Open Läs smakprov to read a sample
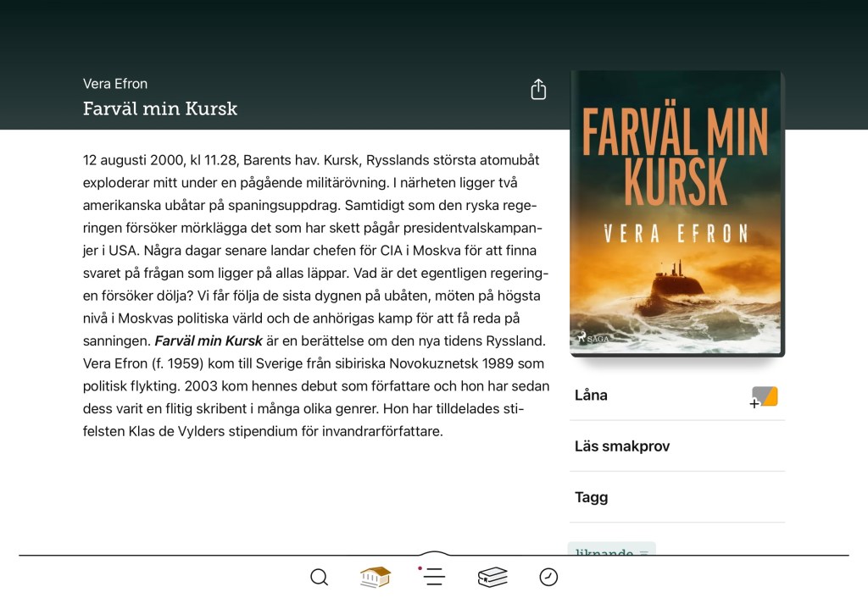The height and width of the screenshot is (609, 868). pos(677,446)
